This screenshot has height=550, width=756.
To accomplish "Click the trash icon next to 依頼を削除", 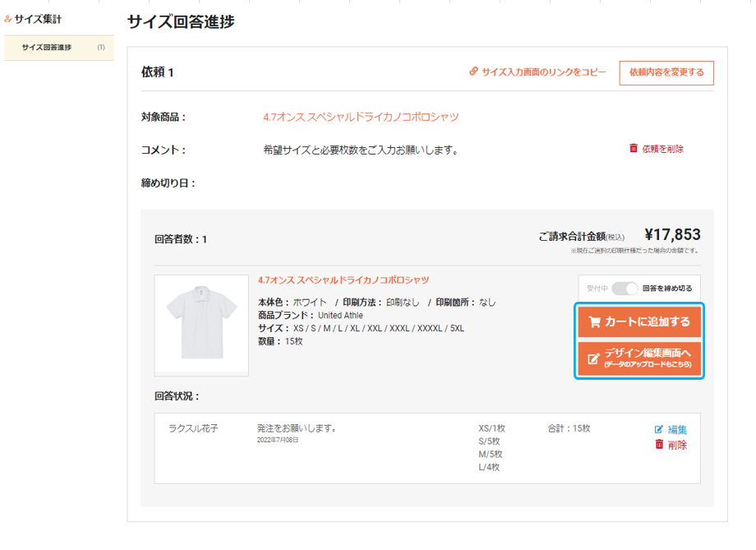I will click(x=634, y=148).
